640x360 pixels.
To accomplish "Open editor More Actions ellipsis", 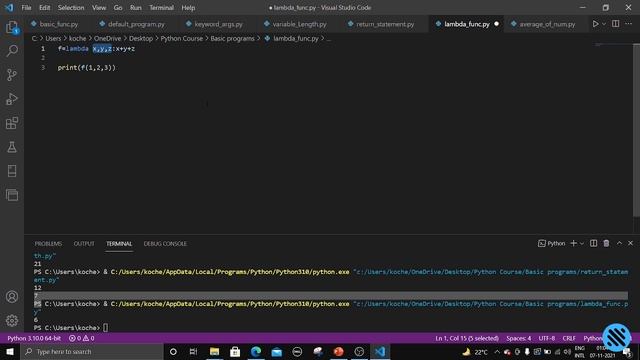I will (x=629, y=24).
